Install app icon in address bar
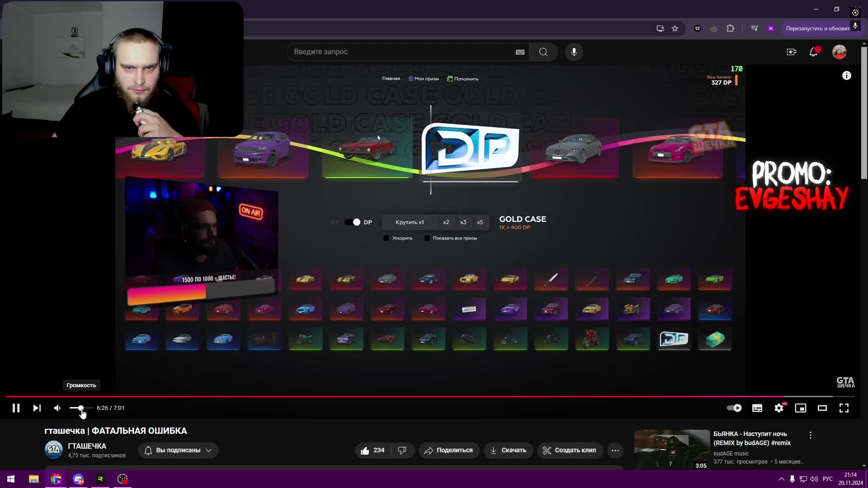The width and height of the screenshot is (868, 488). tap(660, 28)
